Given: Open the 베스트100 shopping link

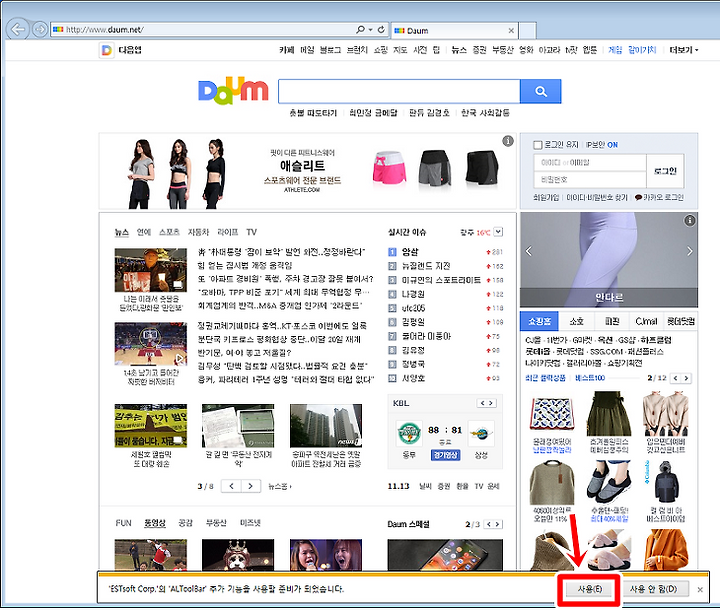Looking at the screenshot, I should coord(590,378).
